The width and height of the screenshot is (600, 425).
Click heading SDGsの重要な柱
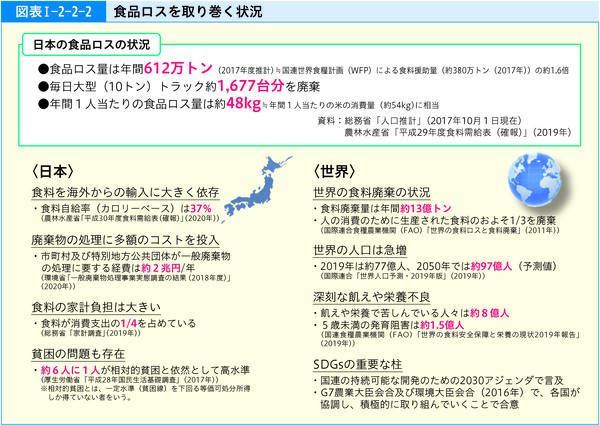(357, 364)
